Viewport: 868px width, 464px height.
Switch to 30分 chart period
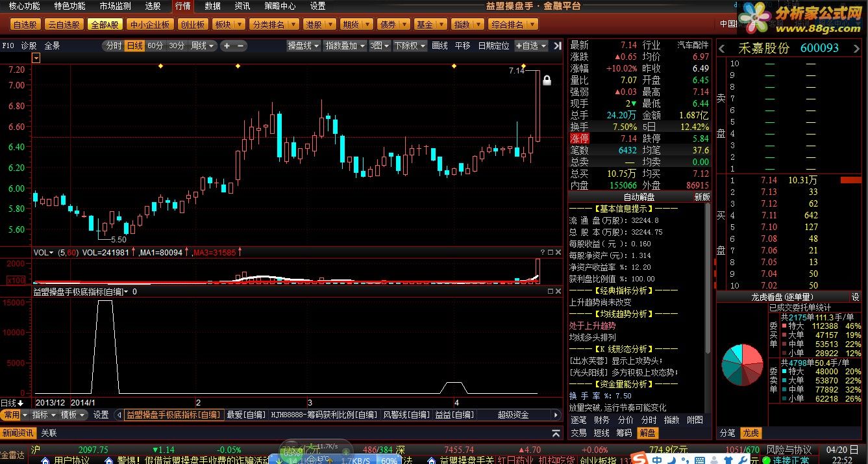pos(177,45)
